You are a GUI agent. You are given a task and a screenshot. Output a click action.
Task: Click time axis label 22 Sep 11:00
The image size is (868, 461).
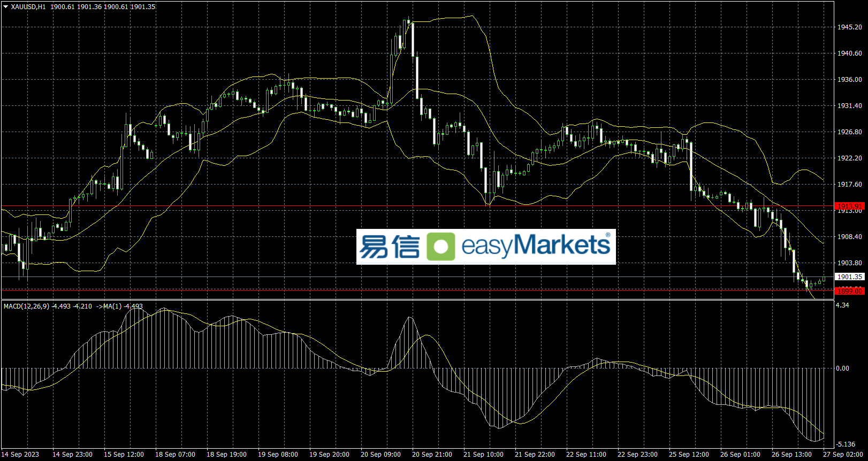[x=586, y=455]
